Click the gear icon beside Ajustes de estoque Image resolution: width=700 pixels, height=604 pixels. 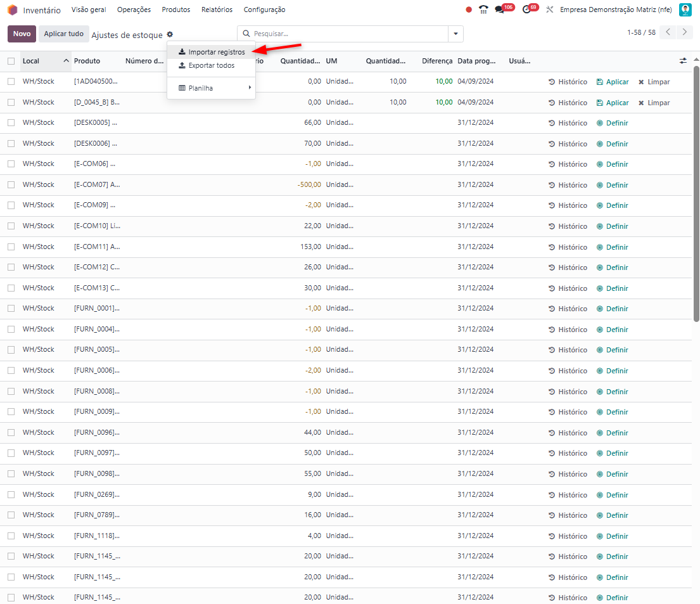click(170, 34)
